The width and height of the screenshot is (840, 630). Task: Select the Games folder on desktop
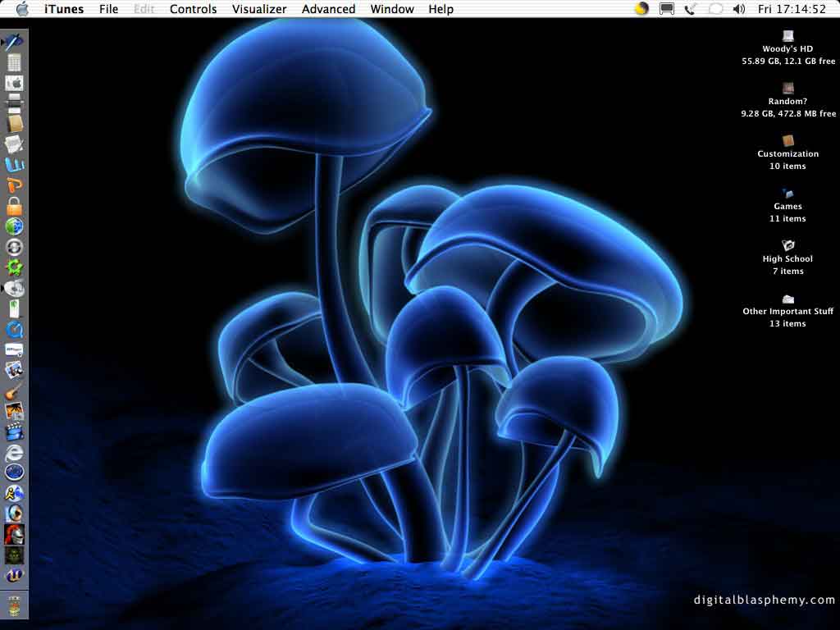[787, 194]
